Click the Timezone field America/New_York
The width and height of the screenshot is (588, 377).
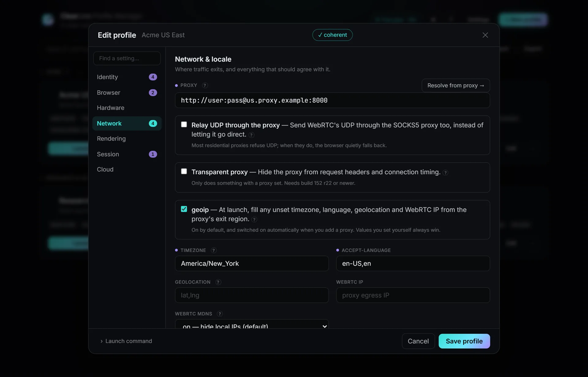pos(252,264)
